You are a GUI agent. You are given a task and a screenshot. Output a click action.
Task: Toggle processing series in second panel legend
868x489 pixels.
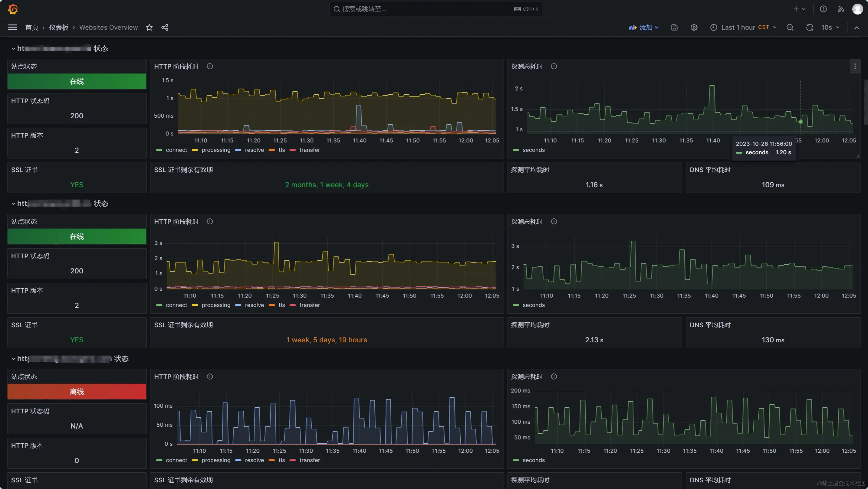click(x=216, y=305)
